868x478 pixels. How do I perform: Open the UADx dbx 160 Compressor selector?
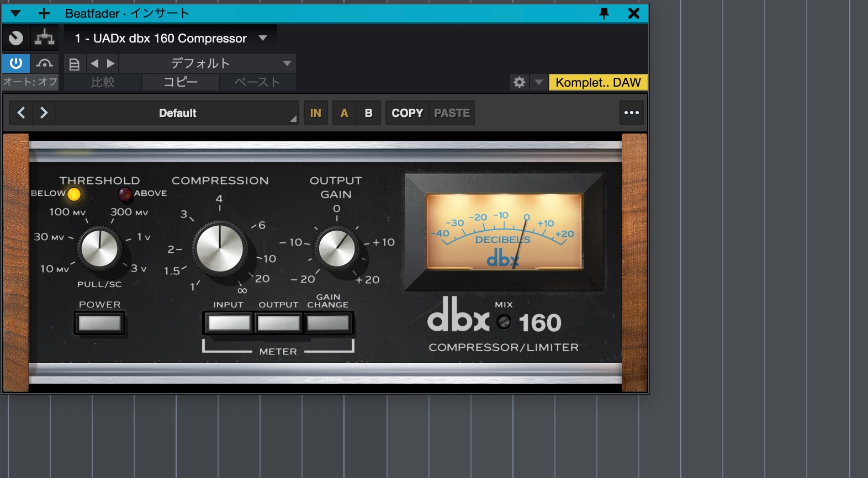(x=171, y=38)
